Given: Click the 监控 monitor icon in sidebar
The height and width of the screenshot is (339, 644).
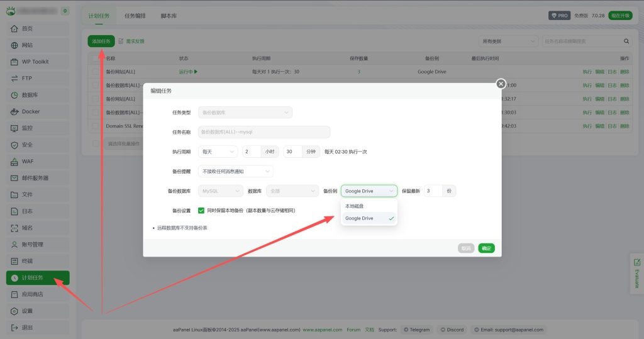Looking at the screenshot, I should [14, 128].
